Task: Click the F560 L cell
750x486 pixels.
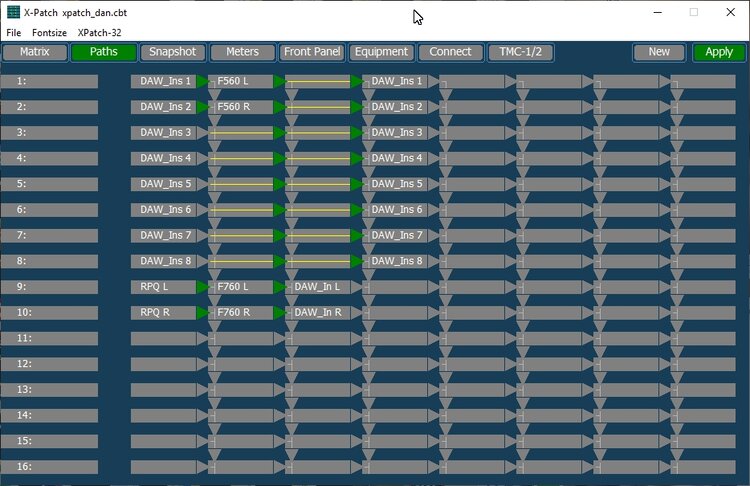Action: click(x=241, y=81)
